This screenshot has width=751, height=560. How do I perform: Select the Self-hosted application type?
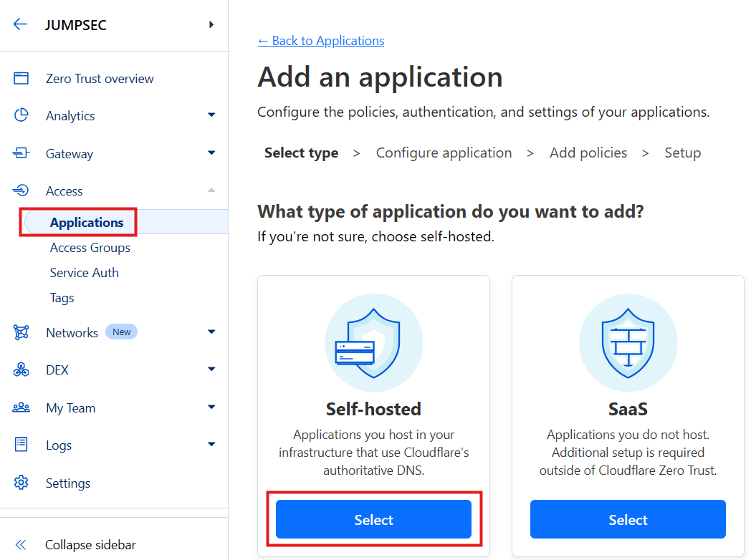[x=373, y=520]
